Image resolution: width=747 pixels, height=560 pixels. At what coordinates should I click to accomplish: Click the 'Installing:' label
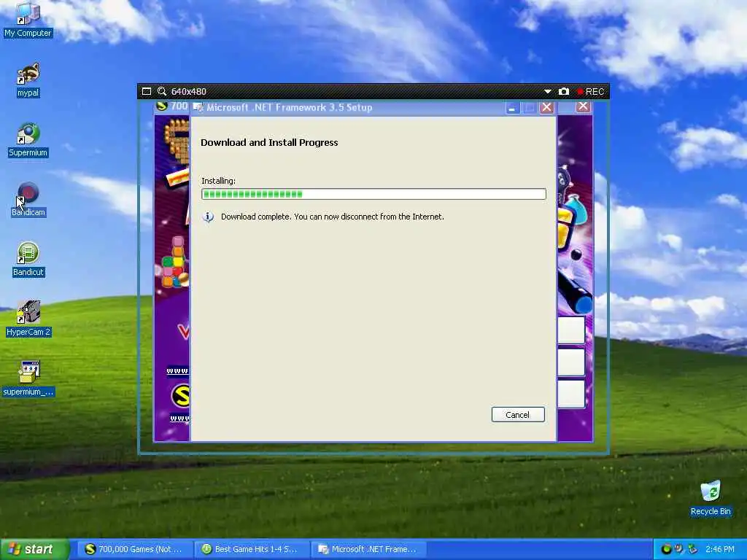point(218,181)
